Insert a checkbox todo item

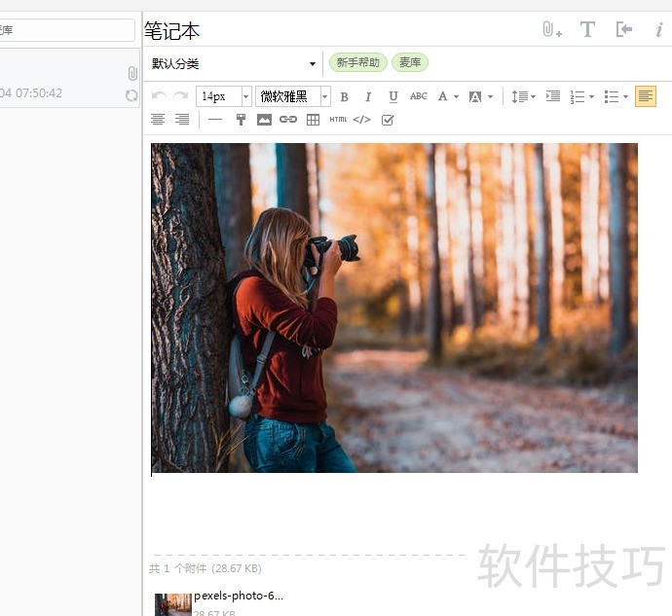387,120
